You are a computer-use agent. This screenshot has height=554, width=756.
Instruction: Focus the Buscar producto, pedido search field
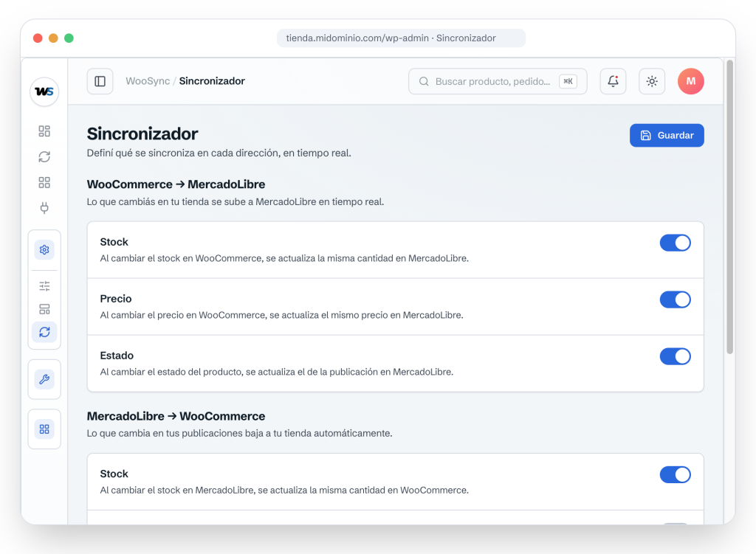pos(498,81)
